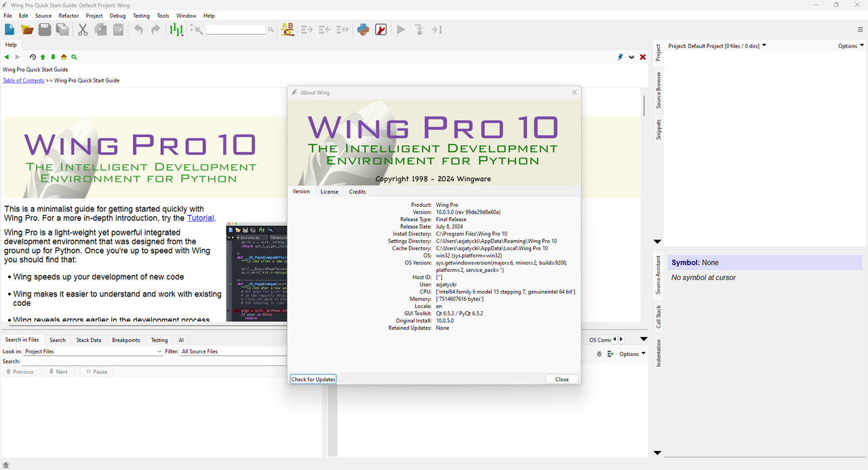Click the Previous search result button
Viewport: 868px width, 470px height.
19,372
